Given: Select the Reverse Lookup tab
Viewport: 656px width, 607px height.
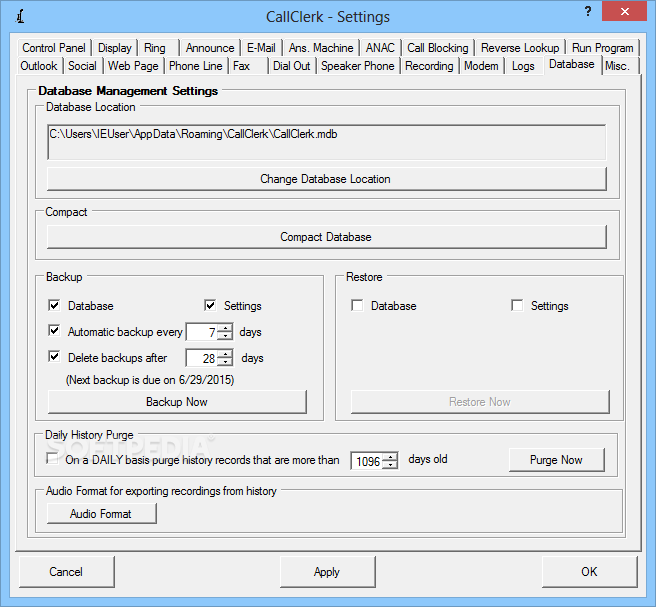Looking at the screenshot, I should (520, 48).
